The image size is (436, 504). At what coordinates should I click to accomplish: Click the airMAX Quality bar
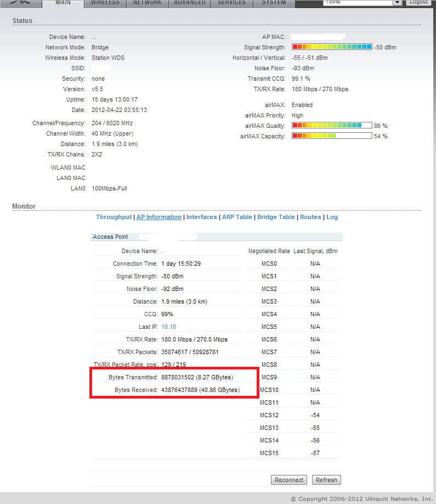pos(332,125)
